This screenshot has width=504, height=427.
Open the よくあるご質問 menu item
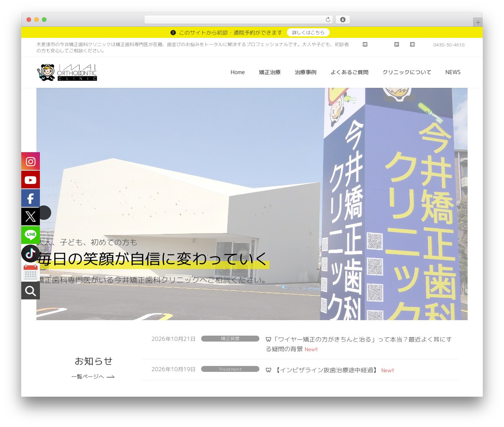point(349,72)
